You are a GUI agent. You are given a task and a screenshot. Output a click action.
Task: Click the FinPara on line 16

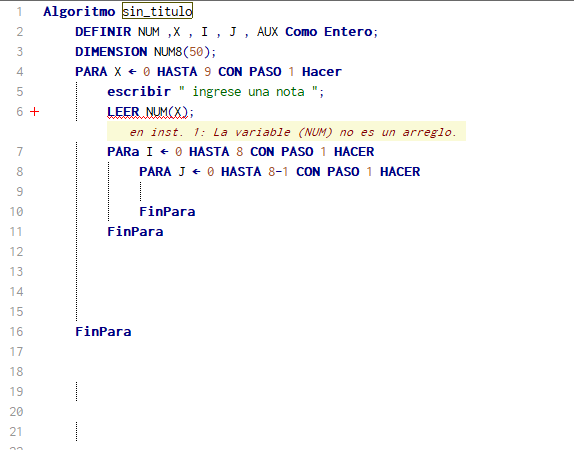(103, 332)
